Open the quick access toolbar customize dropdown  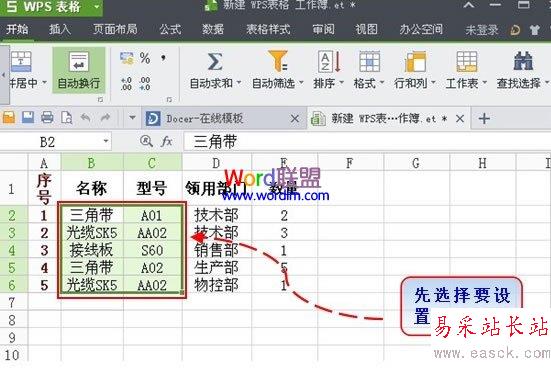(x=132, y=117)
